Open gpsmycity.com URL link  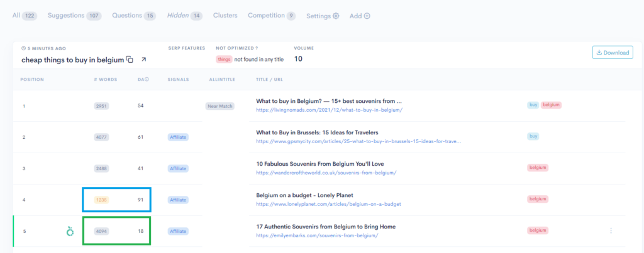coord(358,141)
